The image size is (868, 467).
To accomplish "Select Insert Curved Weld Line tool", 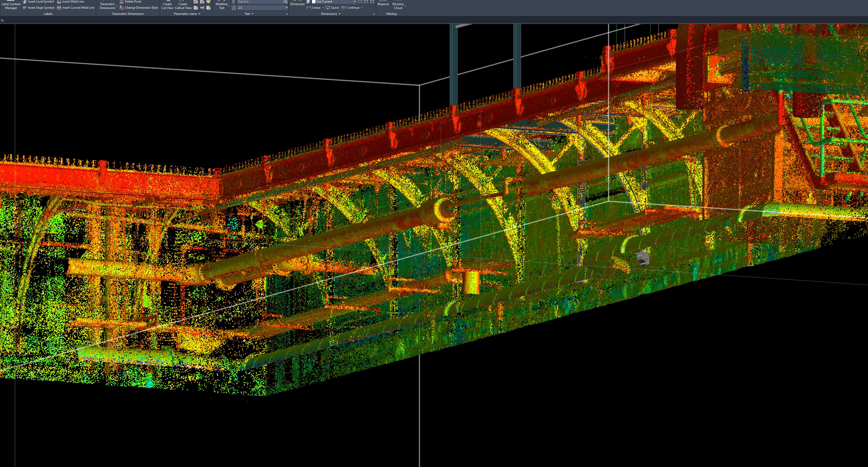I will 77,7.
